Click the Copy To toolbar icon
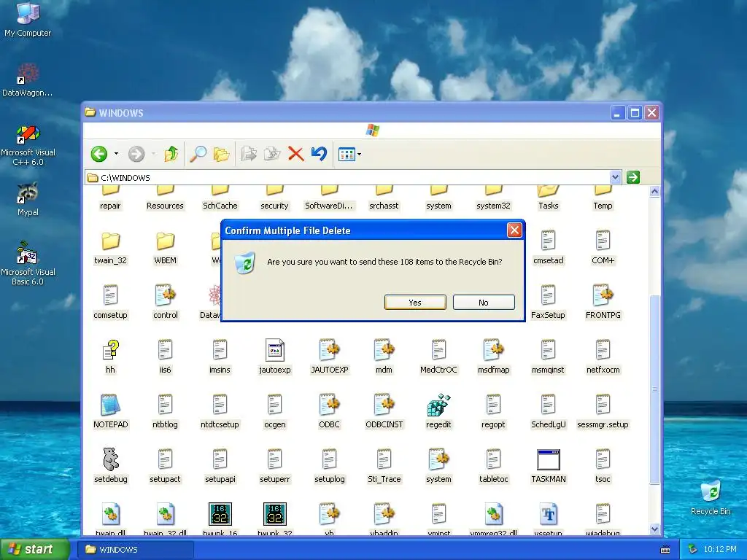Screen dimensions: 747x560 click(272, 154)
